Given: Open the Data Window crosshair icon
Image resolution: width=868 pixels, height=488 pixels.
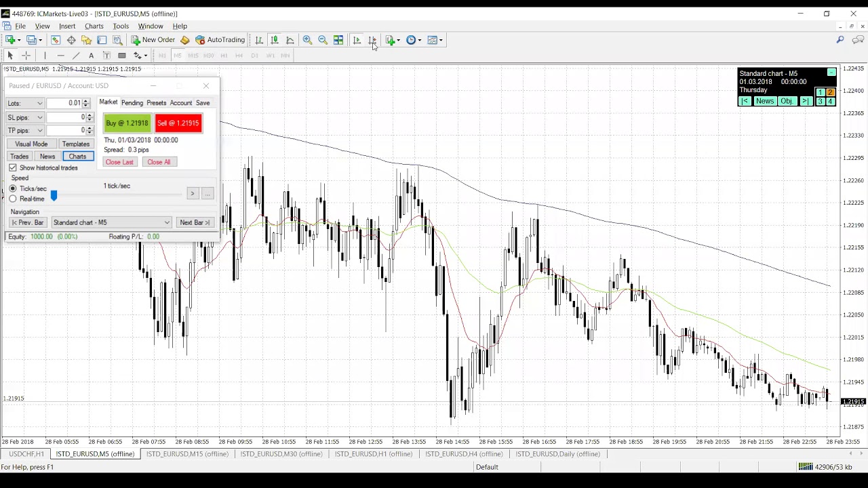Looking at the screenshot, I should point(71,40).
